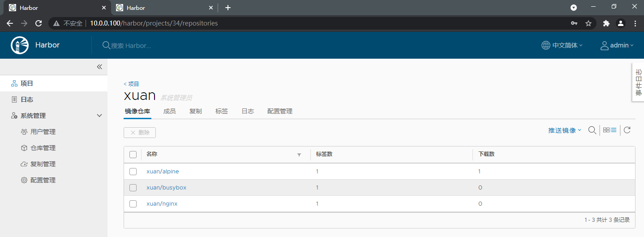Open the 成员 tab
The height and width of the screenshot is (237, 644).
pyautogui.click(x=170, y=111)
